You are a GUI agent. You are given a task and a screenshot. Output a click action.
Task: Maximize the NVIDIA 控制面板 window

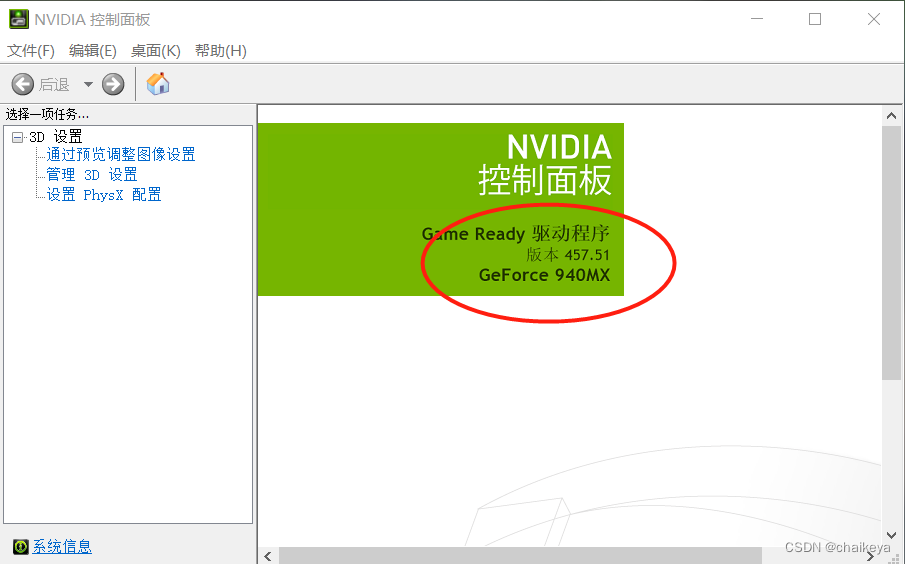pos(815,19)
